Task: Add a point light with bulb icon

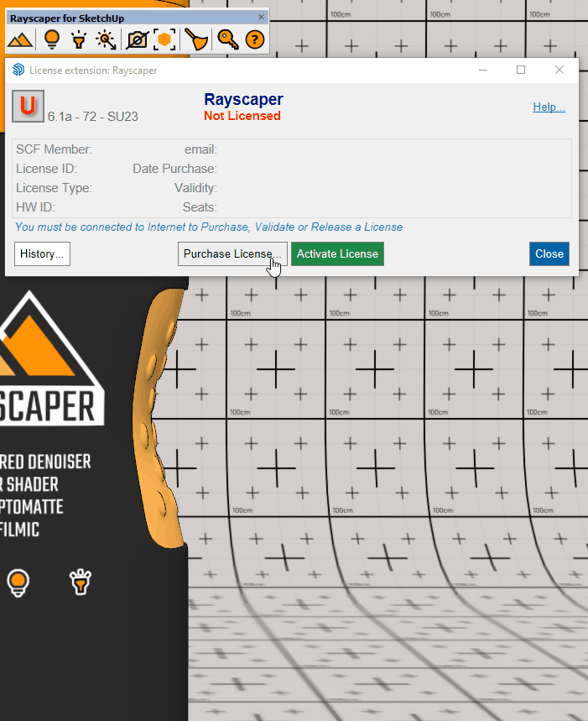Action: point(51,39)
